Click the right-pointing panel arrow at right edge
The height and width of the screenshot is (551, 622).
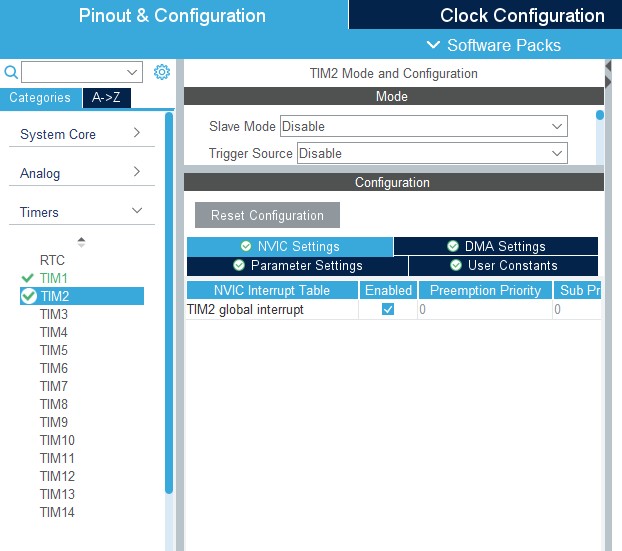point(608,82)
